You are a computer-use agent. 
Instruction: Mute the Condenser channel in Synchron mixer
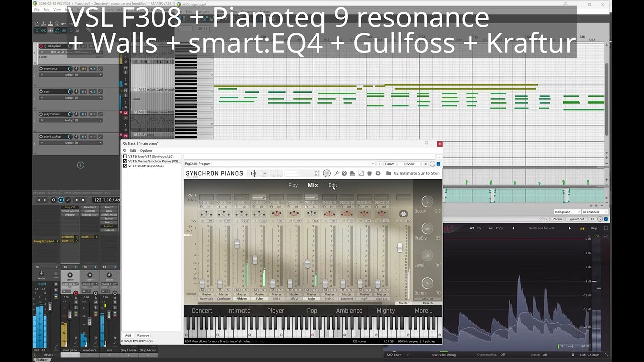(220, 290)
